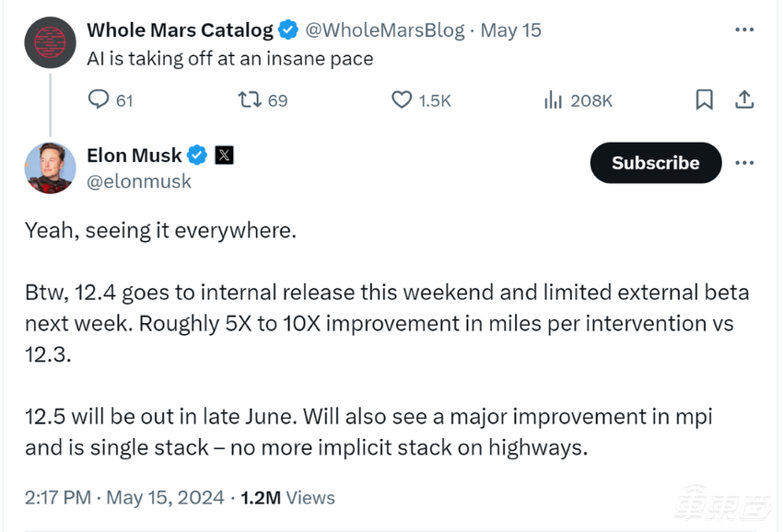
Task: Click the X affiliation badge beside Elon Musk
Action: coord(224,155)
